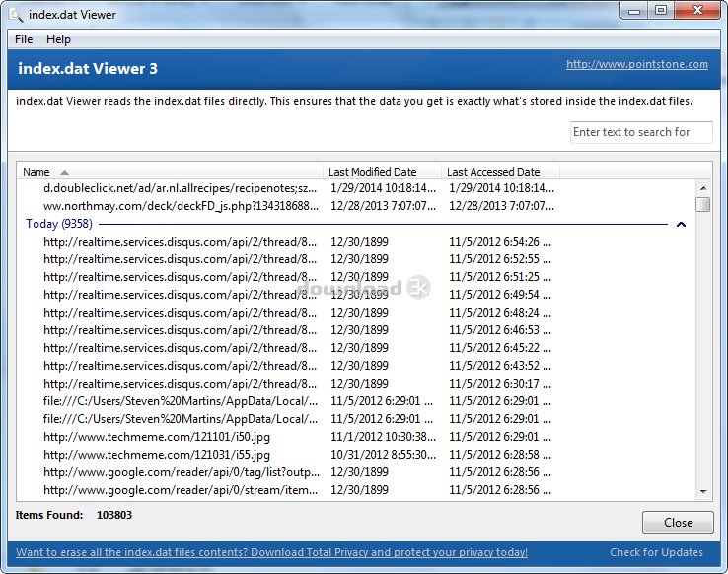Click the 10/31/2012 8:55:30 modified date cell

coord(383,455)
